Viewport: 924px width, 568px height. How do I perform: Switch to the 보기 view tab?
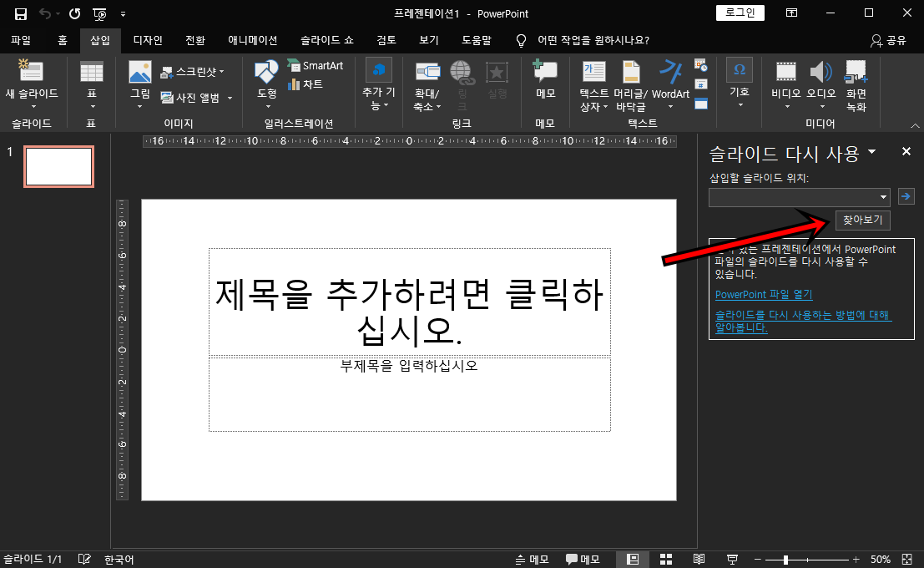click(x=428, y=40)
